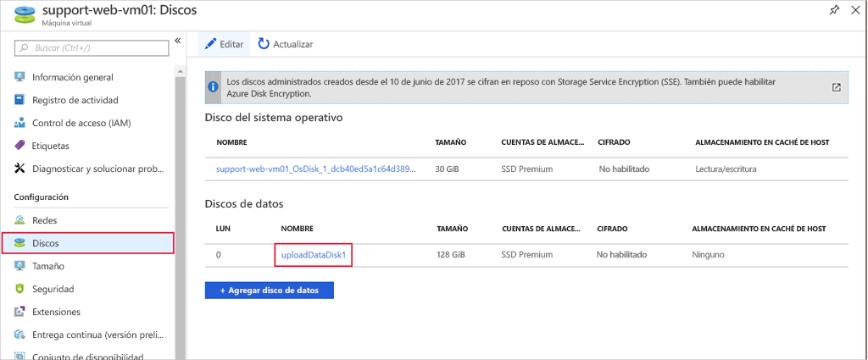The height and width of the screenshot is (360, 868).
Task: Click the Extensiones puzzle icon
Action: [x=19, y=312]
